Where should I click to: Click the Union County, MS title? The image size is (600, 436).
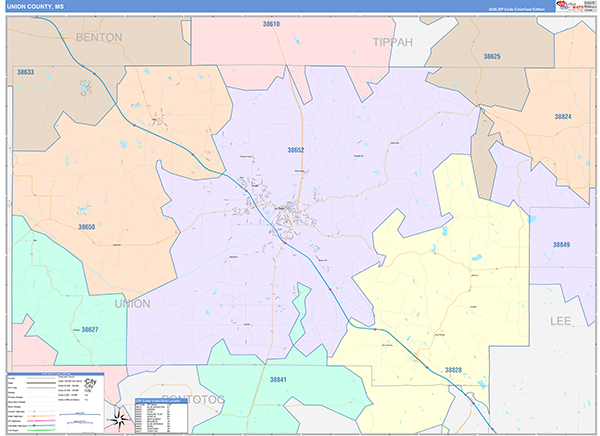[35, 6]
